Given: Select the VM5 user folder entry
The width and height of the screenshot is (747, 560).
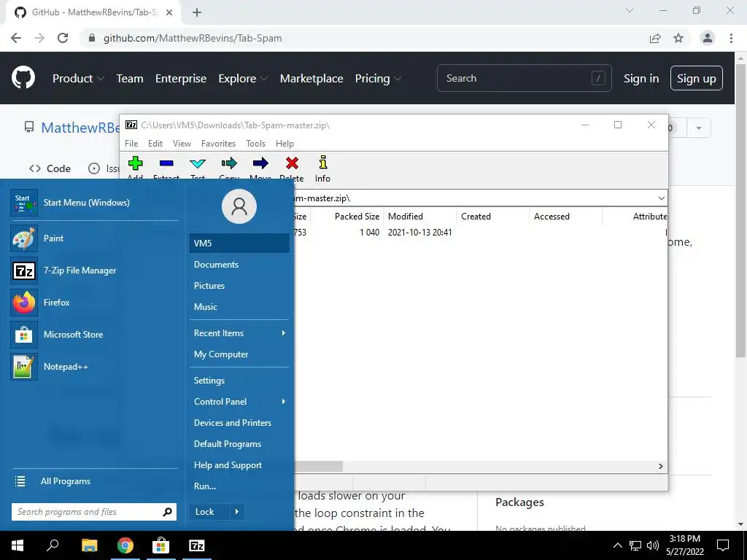Looking at the screenshot, I should click(239, 244).
